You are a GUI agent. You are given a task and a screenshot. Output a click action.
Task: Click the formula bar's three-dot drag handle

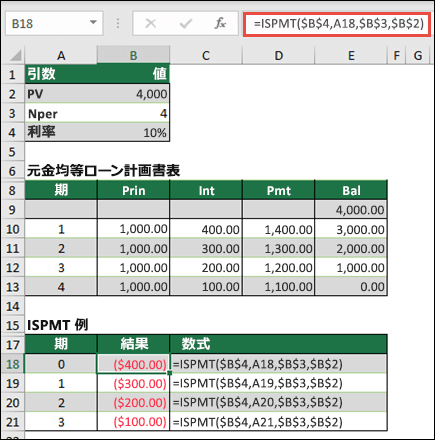[x=118, y=23]
